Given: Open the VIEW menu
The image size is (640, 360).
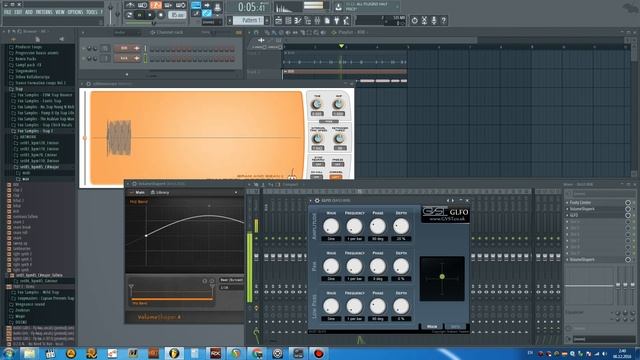Looking at the screenshot, I should (60, 12).
